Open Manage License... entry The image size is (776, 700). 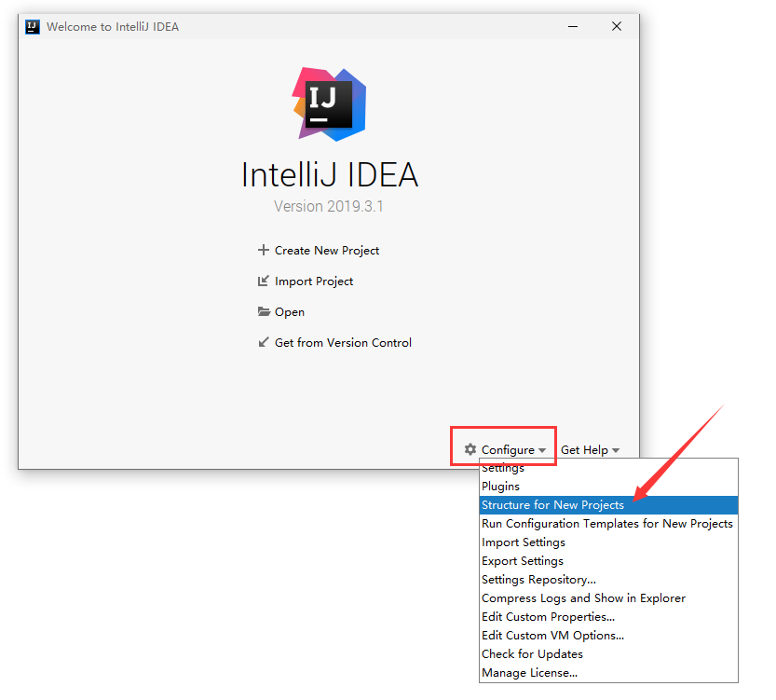(608, 673)
